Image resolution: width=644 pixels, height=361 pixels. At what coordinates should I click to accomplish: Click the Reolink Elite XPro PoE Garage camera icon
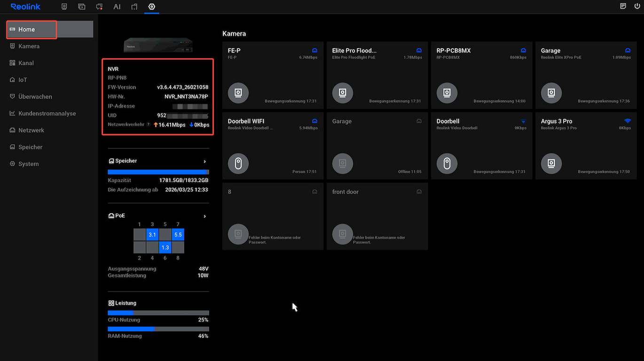(551, 93)
